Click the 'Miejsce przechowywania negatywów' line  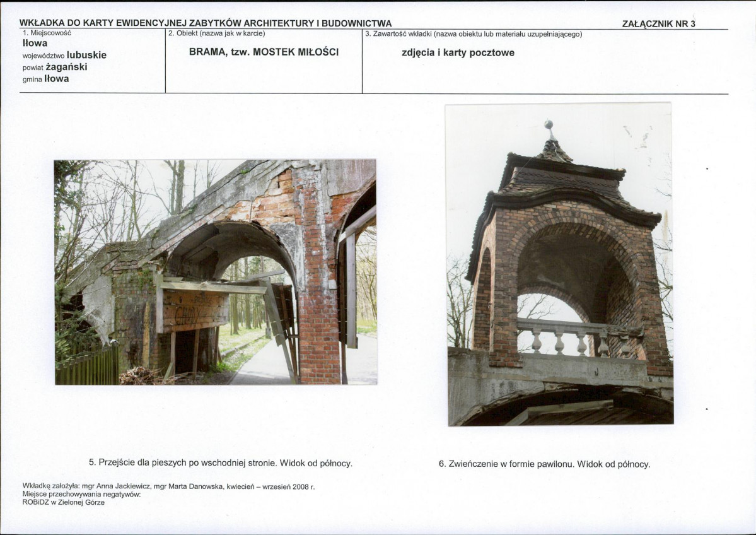(x=81, y=495)
